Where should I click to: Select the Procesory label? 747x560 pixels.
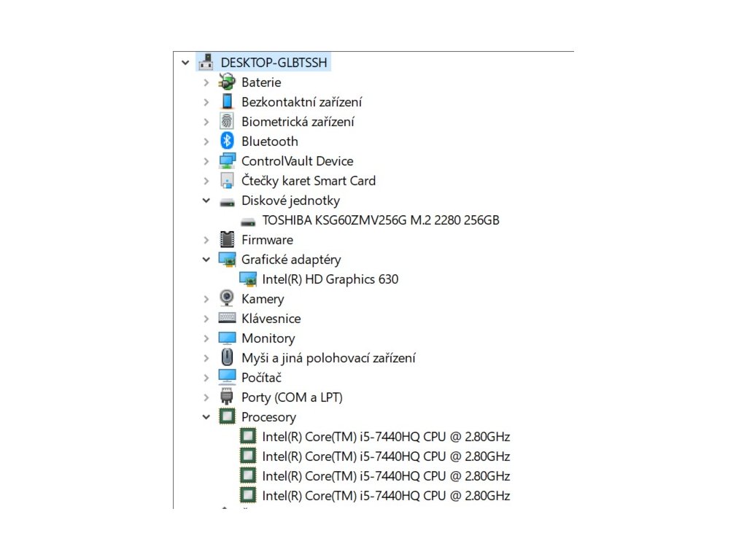click(x=268, y=417)
